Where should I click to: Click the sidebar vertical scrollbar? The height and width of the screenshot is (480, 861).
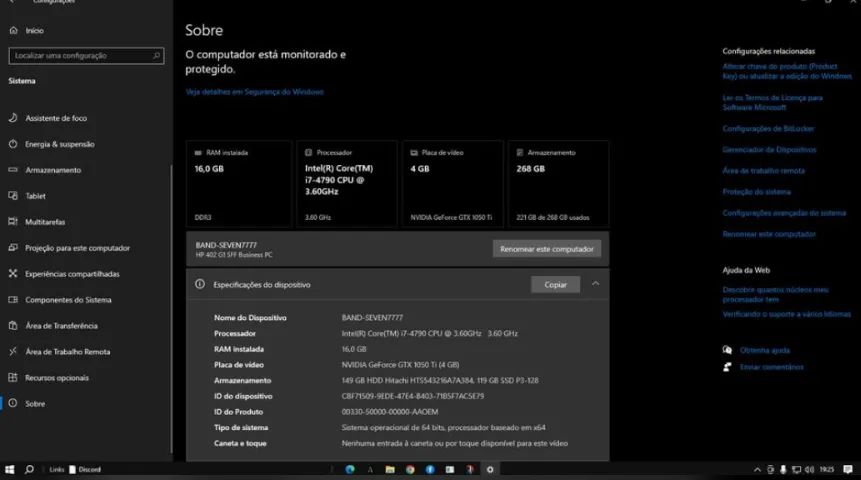click(x=171, y=308)
